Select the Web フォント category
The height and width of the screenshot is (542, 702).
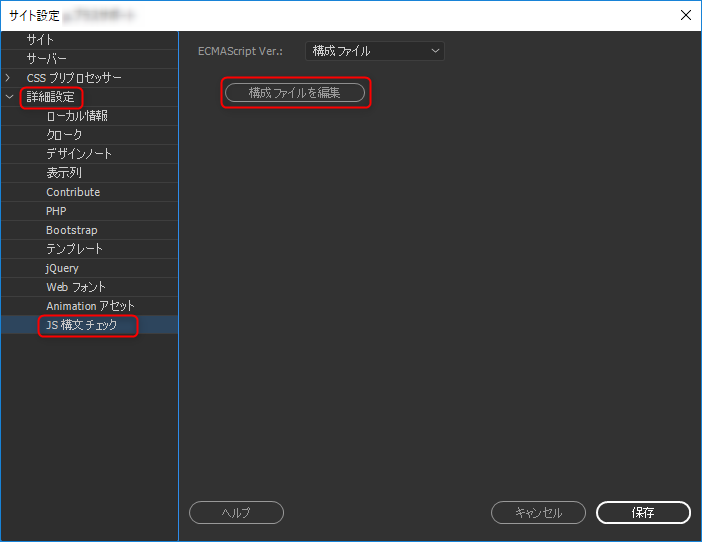(x=76, y=287)
